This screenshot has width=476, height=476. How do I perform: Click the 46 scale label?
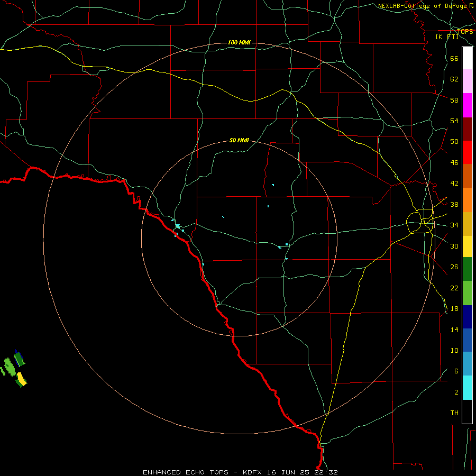coord(454,162)
